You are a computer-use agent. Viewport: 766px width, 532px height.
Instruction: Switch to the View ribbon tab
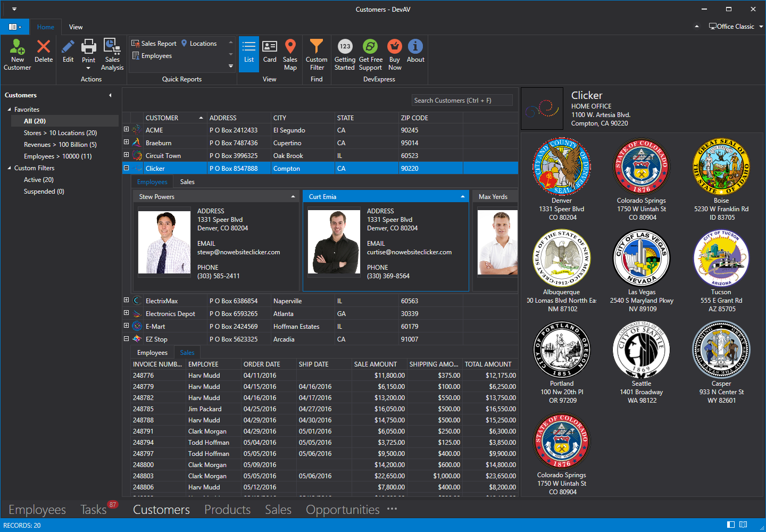tap(76, 27)
